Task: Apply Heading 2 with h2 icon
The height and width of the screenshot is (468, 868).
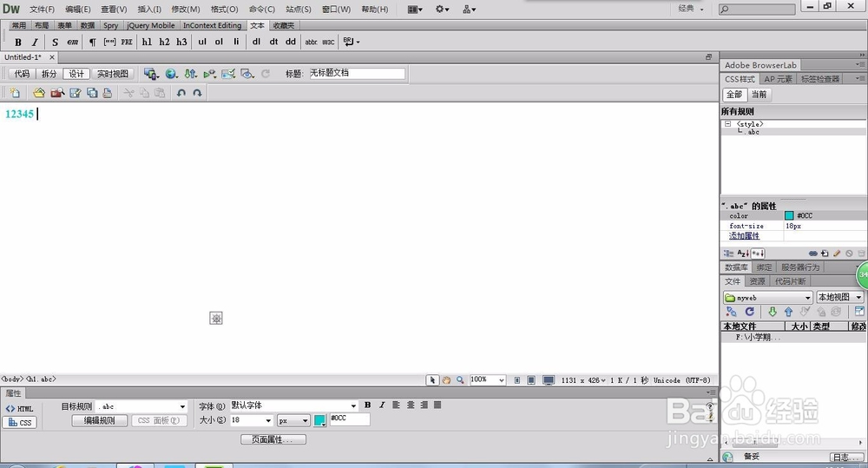Action: pos(164,42)
